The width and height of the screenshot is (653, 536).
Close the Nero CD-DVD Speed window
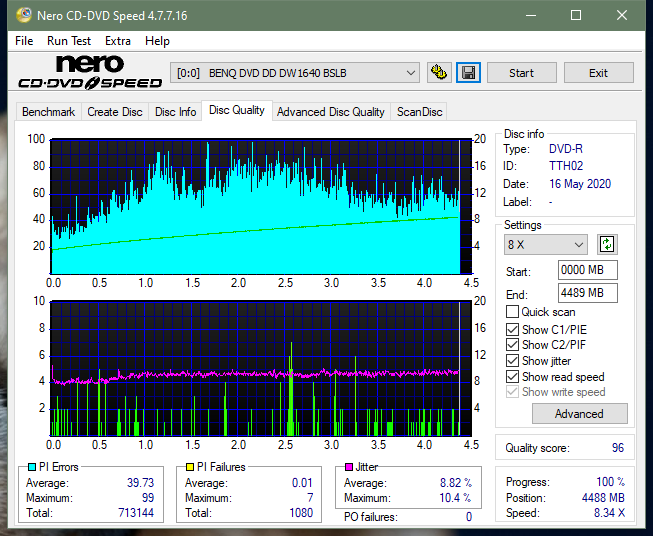coord(622,15)
